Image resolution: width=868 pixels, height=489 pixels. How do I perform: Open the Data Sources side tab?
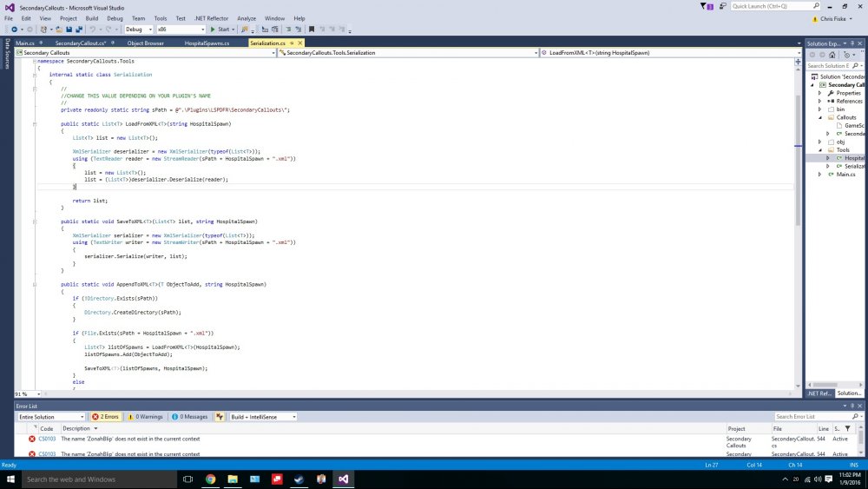coord(7,54)
